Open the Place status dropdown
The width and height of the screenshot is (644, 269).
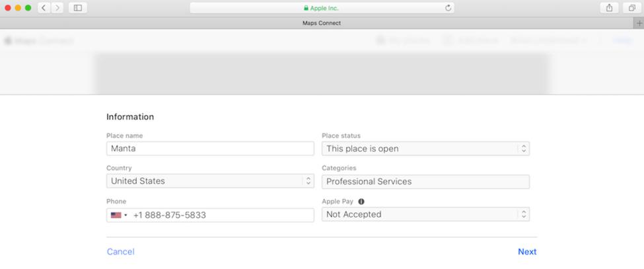tap(425, 149)
